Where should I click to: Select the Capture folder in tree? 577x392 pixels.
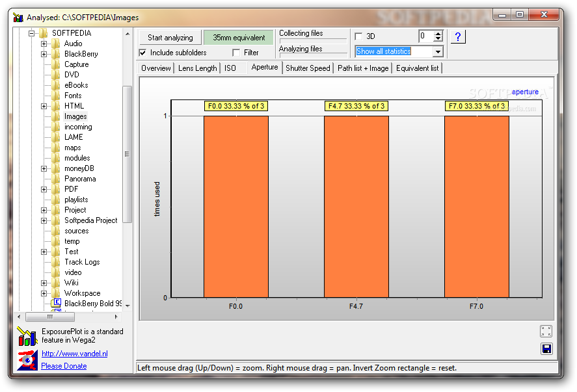coord(77,64)
